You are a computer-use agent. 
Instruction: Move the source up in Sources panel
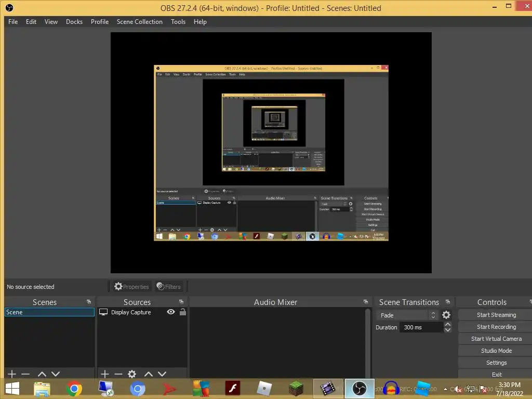[148, 374]
